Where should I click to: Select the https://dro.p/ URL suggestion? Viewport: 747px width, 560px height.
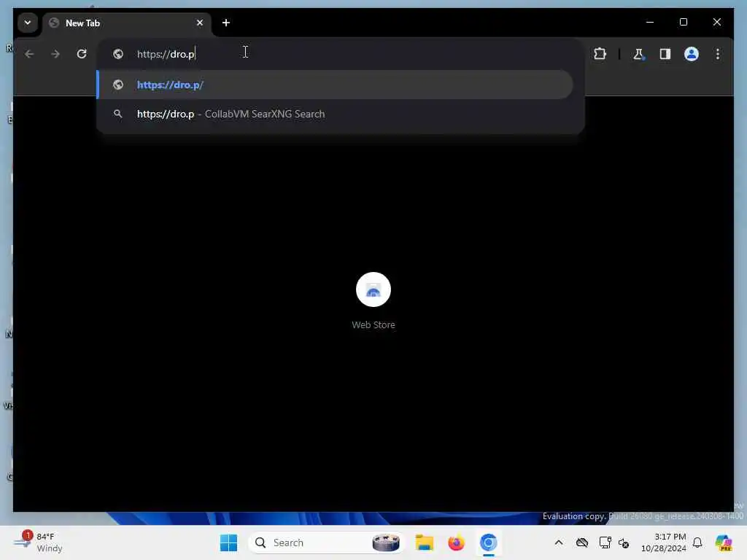coord(335,85)
